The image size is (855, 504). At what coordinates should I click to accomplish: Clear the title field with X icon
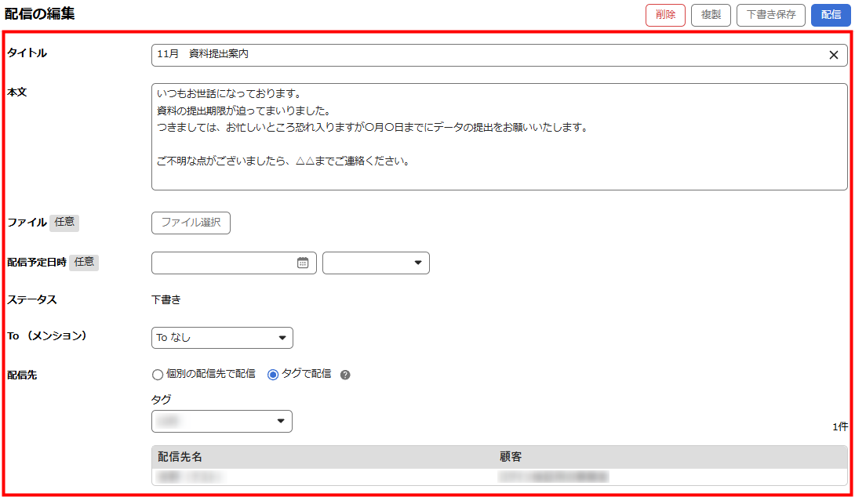[833, 55]
